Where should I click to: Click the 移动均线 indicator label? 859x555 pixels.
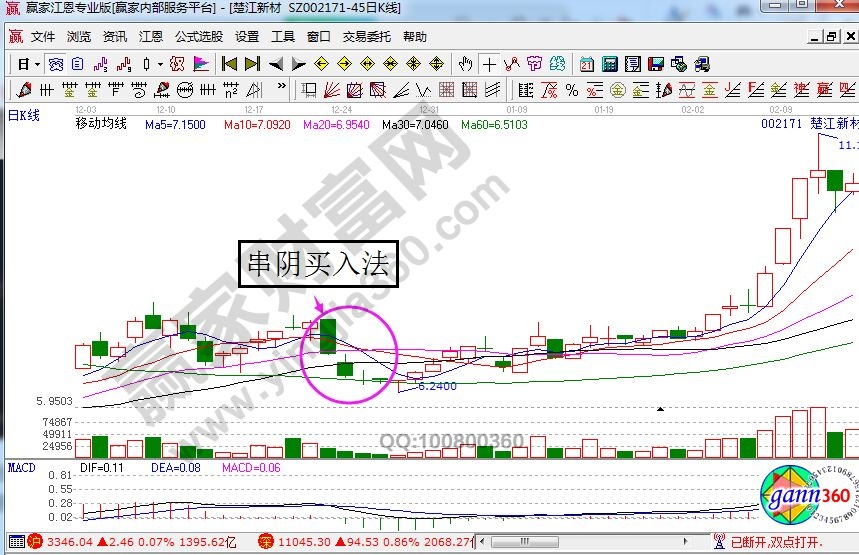click(101, 125)
